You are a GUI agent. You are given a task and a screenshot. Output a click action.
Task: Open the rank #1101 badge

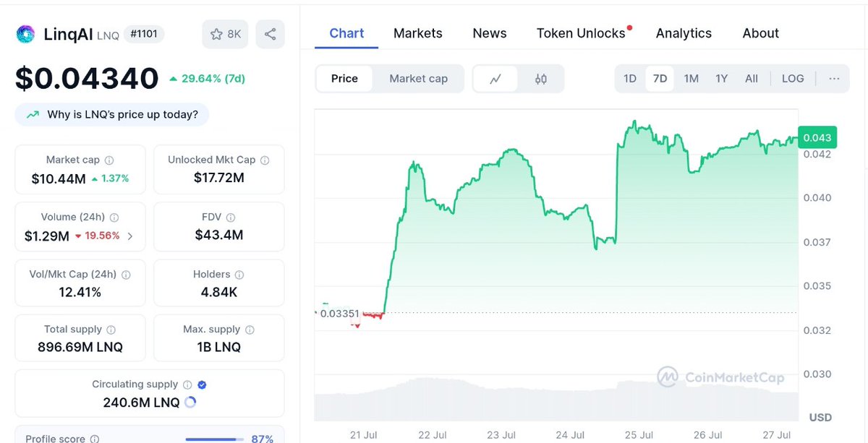click(143, 34)
